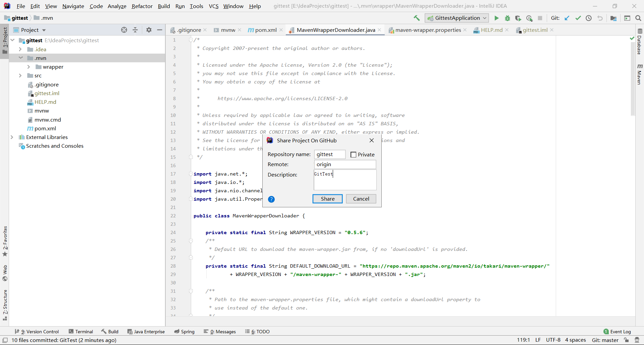Screen dimensions: 644x345
Task: Open the Terminal tool window
Action: [x=81, y=332]
